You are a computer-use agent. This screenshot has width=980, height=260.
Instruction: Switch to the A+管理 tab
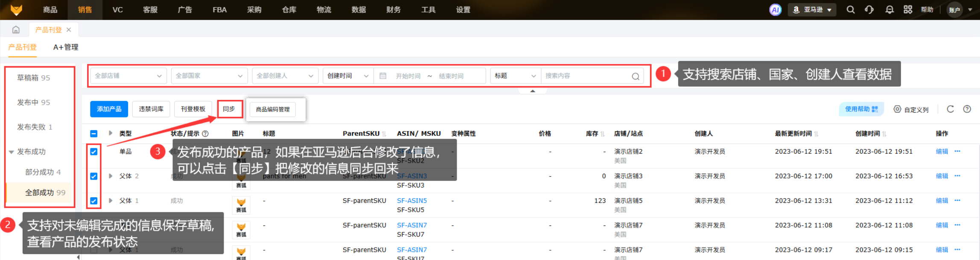(x=66, y=47)
